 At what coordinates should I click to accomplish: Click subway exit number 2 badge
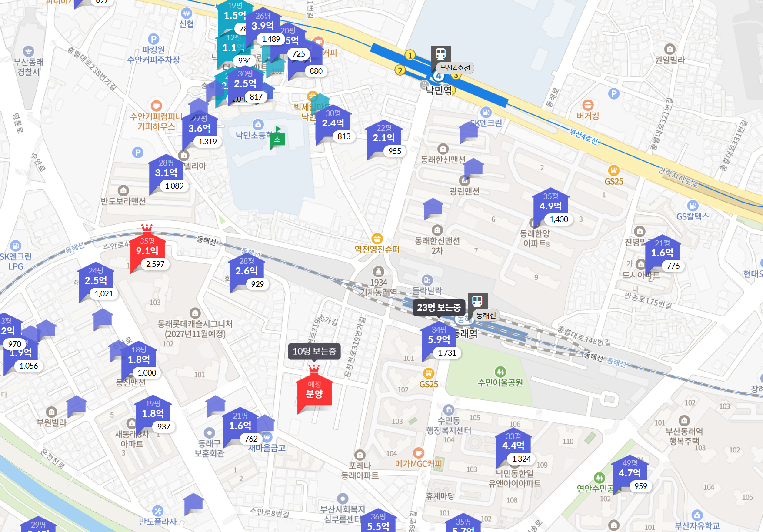[x=400, y=70]
